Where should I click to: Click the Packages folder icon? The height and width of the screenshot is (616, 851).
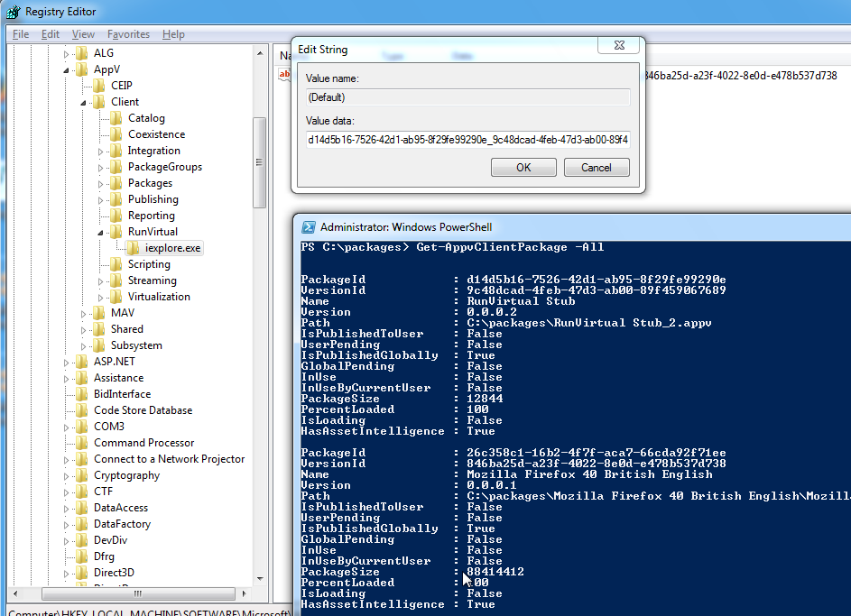coord(116,183)
